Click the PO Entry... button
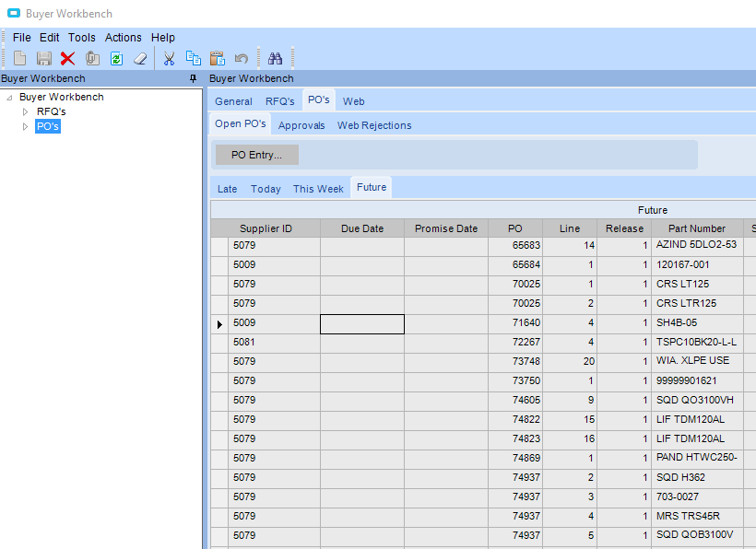Image resolution: width=756 pixels, height=549 pixels. click(257, 155)
